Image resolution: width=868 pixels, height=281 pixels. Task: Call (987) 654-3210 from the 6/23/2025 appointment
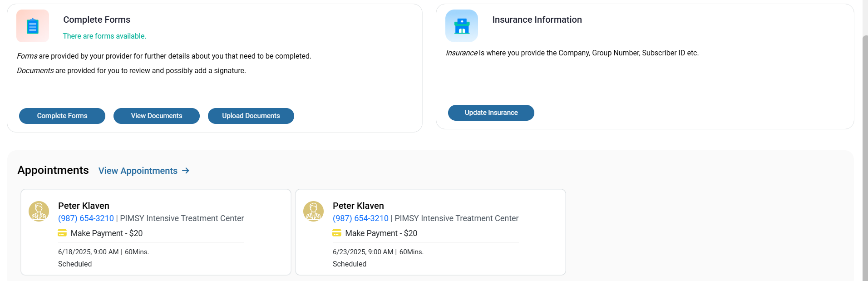(x=360, y=218)
